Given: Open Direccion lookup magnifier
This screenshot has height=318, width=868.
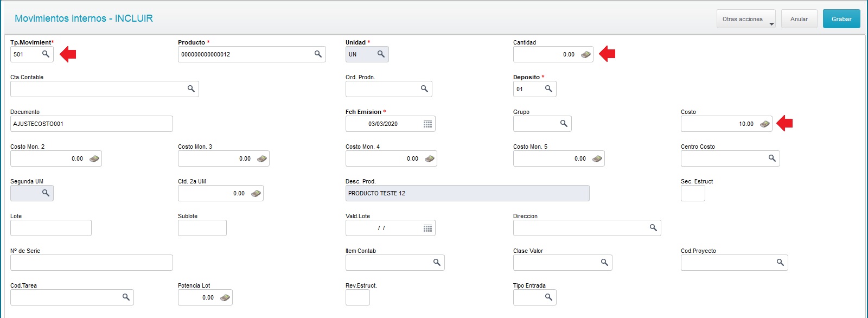Looking at the screenshot, I should (653, 227).
